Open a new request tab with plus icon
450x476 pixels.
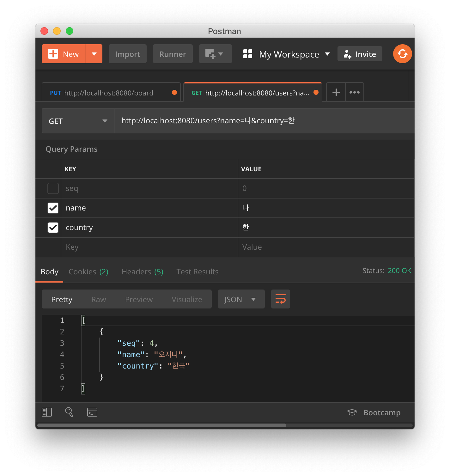[x=336, y=92]
